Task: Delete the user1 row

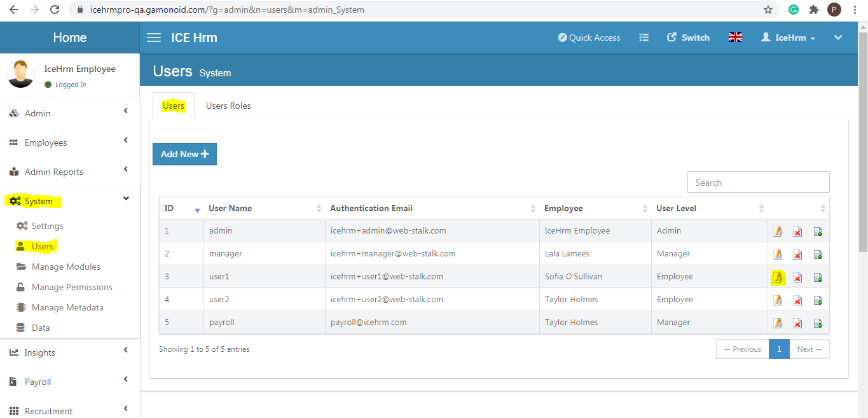Action: coord(797,277)
